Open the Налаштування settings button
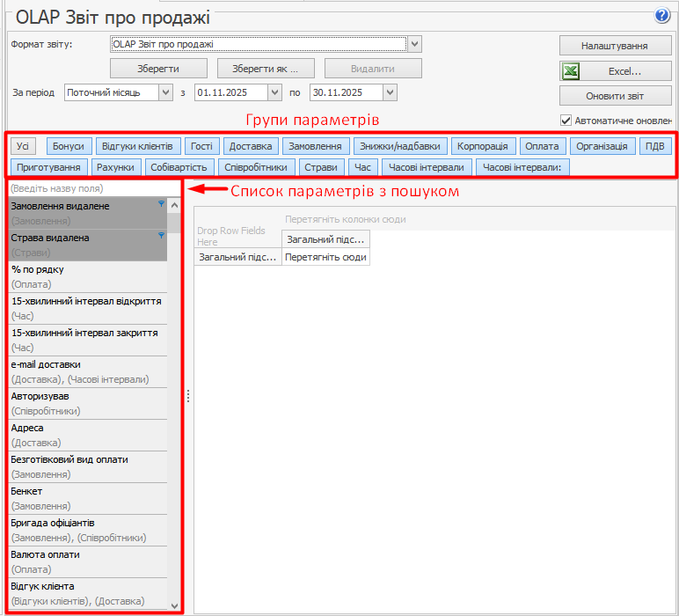 (x=616, y=46)
